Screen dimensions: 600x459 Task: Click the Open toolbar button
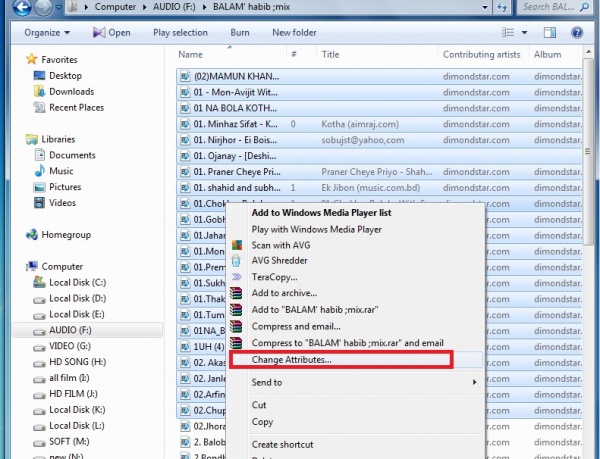[x=112, y=33]
